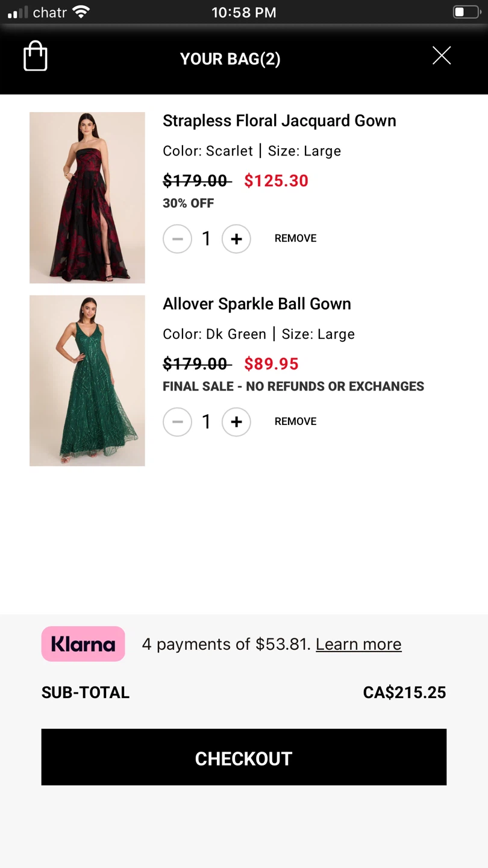Tap the CA$215.25 sub-total amount
The width and height of the screenshot is (488, 868).
404,693
